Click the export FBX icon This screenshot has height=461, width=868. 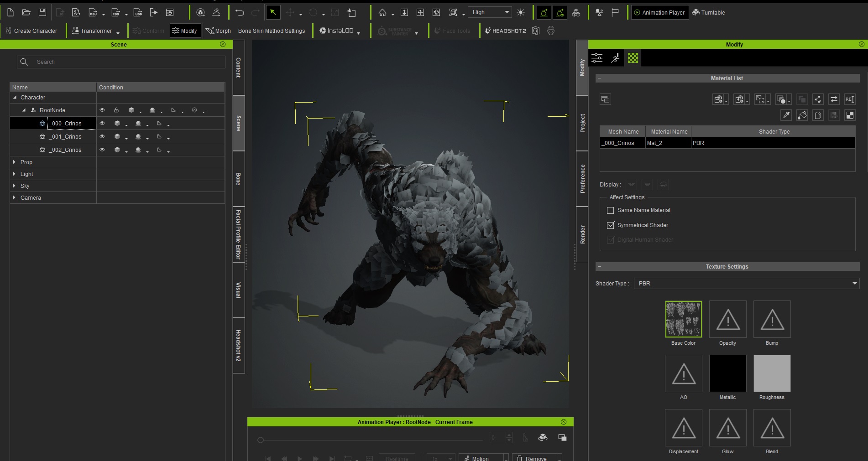(x=115, y=12)
